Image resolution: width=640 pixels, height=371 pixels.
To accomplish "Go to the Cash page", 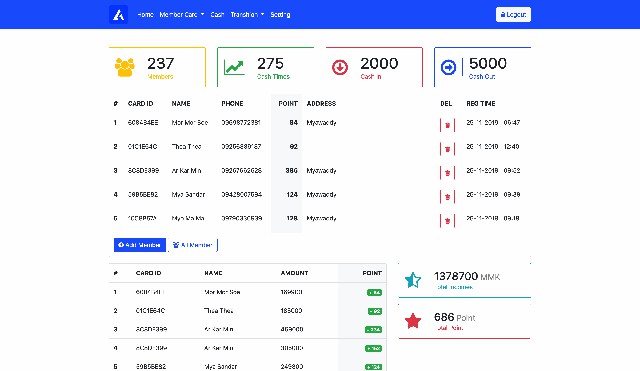I will pos(217,14).
